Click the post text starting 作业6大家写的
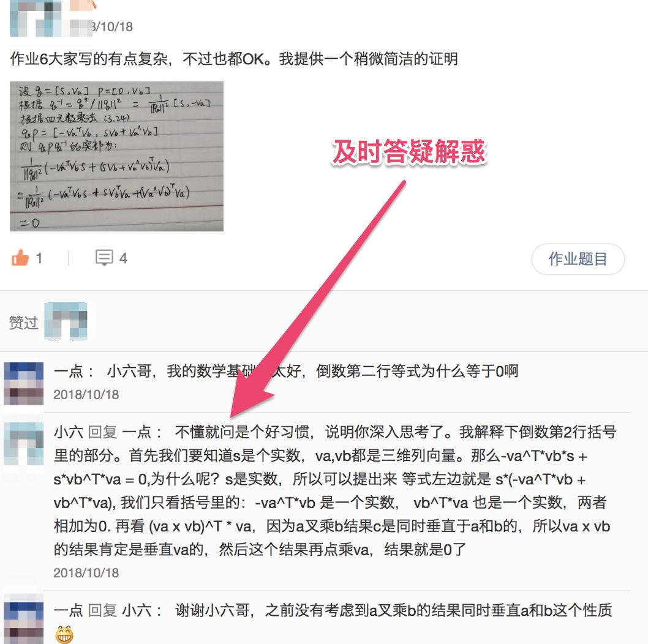Screen dimensions: 648x644 234,59
